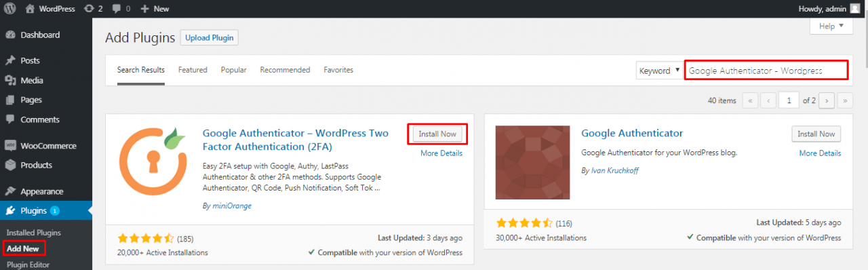Click the plus New button in admin bar
This screenshot has width=868, height=270.
click(x=155, y=9)
